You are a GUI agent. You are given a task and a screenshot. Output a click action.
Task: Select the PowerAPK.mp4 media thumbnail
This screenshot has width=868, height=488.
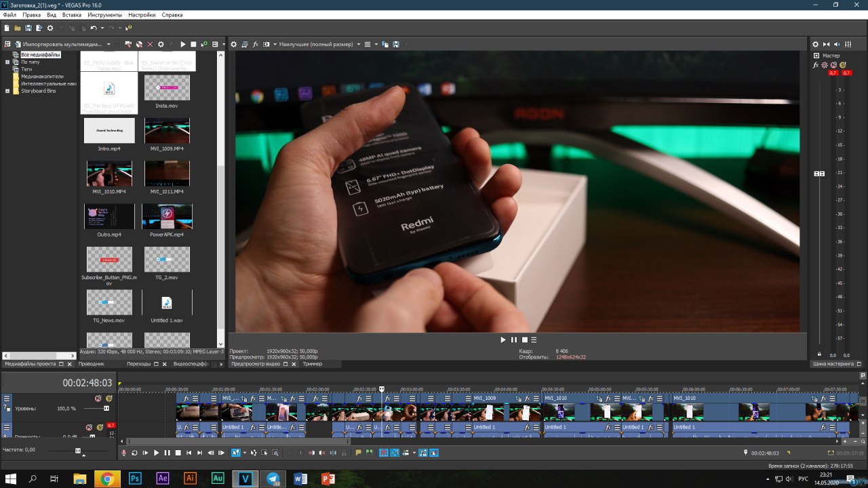click(x=167, y=217)
